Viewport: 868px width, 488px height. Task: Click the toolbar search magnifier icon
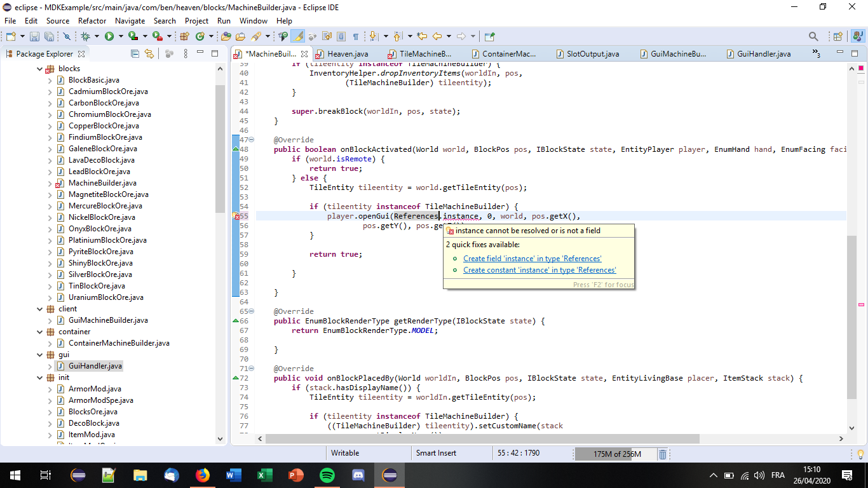(813, 37)
